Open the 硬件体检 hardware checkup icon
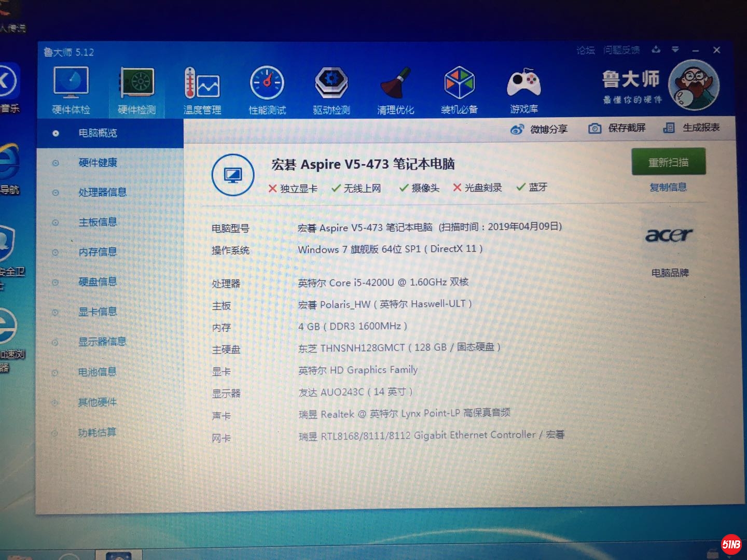This screenshot has height=560, width=747. 71,89
